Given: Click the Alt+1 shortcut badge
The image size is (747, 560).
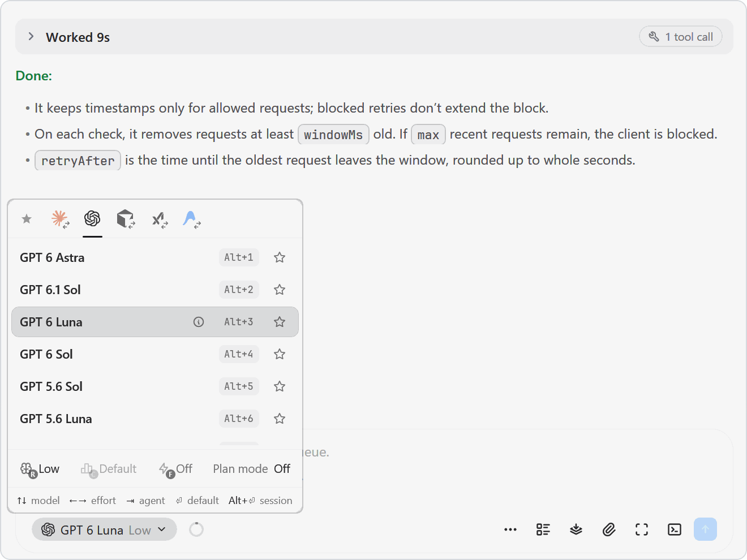Looking at the screenshot, I should pyautogui.click(x=239, y=257).
